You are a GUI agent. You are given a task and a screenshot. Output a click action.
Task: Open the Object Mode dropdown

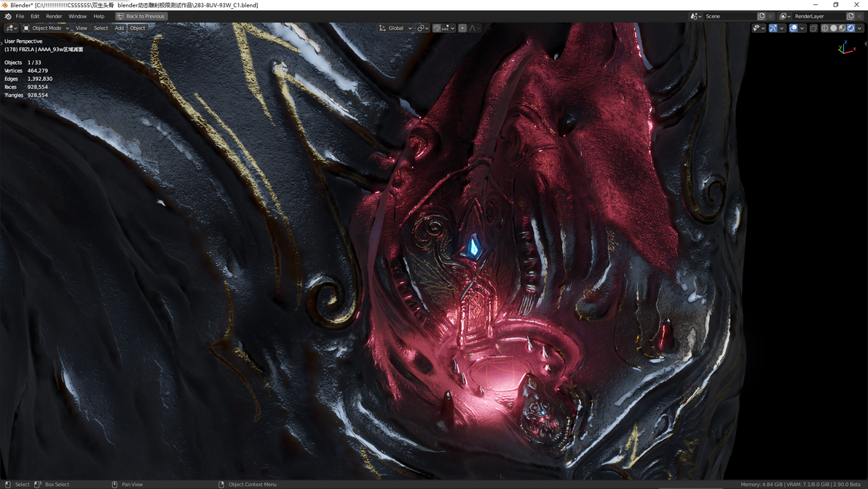(x=46, y=28)
